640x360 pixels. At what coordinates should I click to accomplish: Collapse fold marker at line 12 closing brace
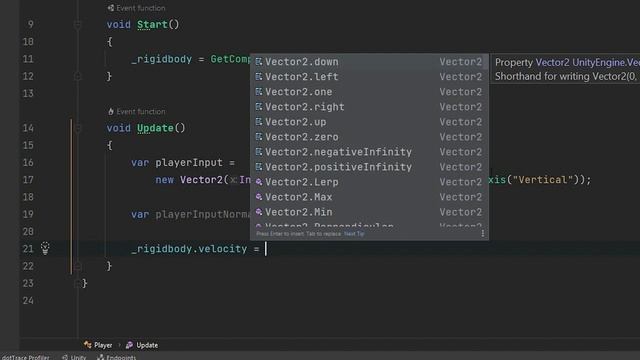(x=77, y=76)
